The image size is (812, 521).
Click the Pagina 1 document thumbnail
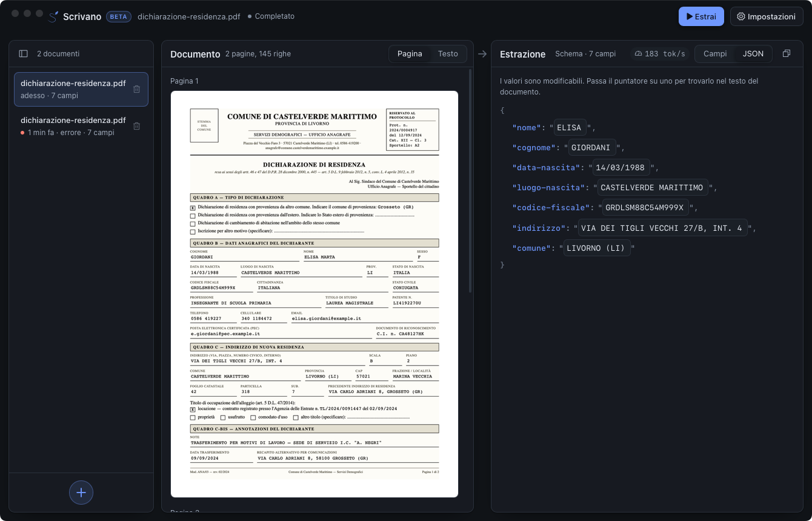[314, 294]
